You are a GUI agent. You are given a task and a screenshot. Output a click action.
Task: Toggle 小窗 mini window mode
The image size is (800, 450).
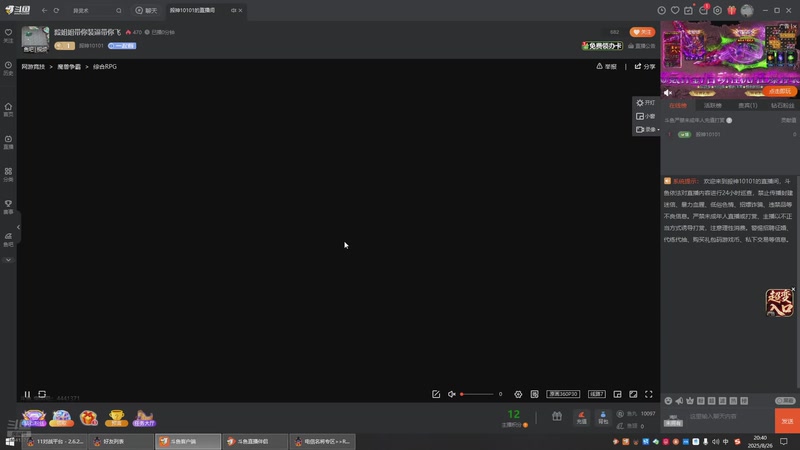646,116
